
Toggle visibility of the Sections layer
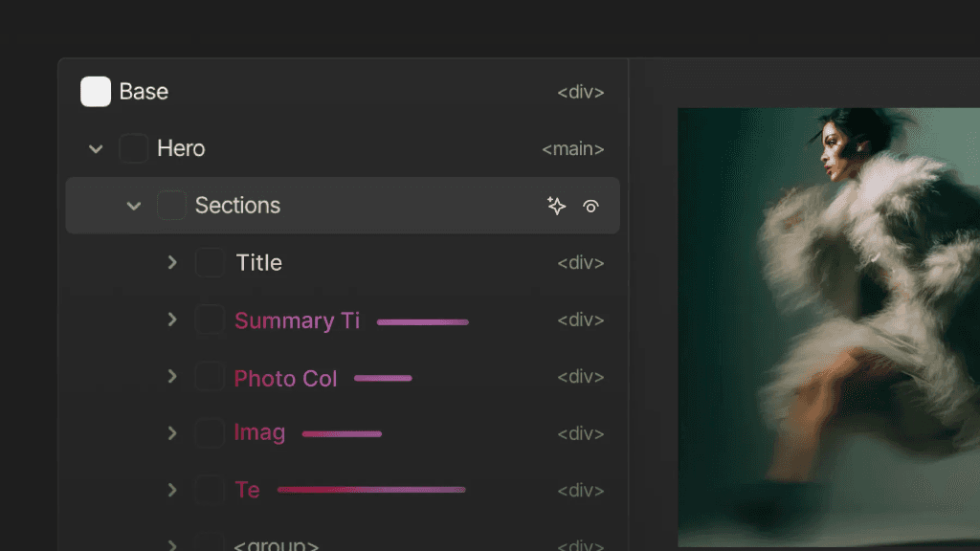[x=591, y=205]
